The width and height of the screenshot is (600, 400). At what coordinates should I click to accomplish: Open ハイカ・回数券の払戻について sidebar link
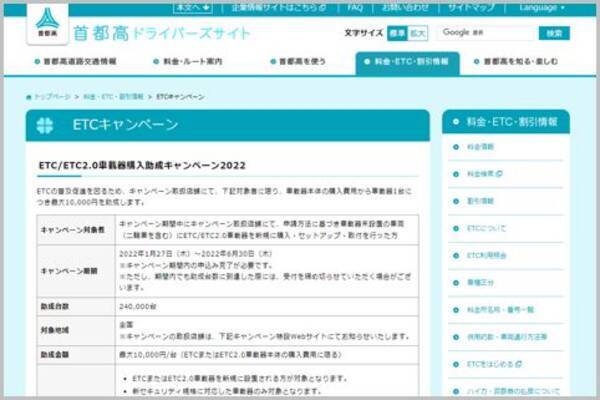pos(513,391)
